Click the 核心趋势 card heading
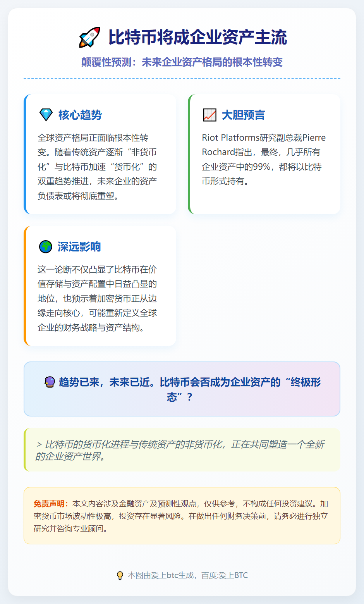 coord(80,115)
